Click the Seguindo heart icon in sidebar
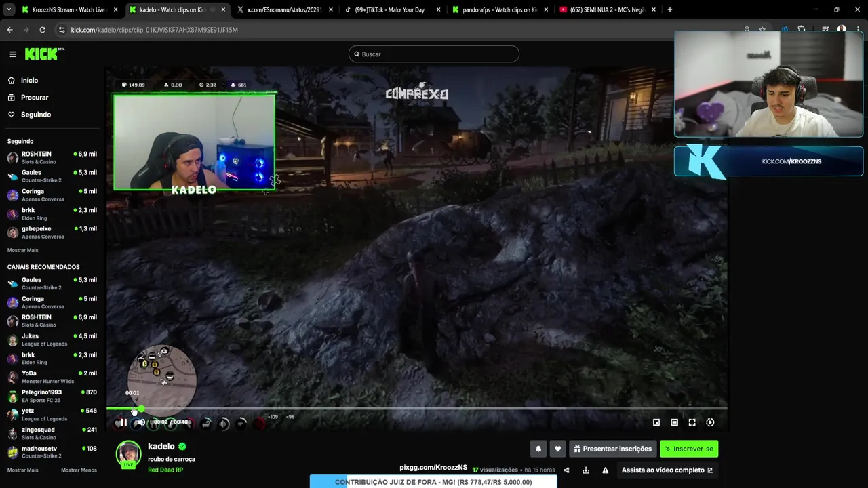Screen dimensions: 868x488 tap(12, 115)
